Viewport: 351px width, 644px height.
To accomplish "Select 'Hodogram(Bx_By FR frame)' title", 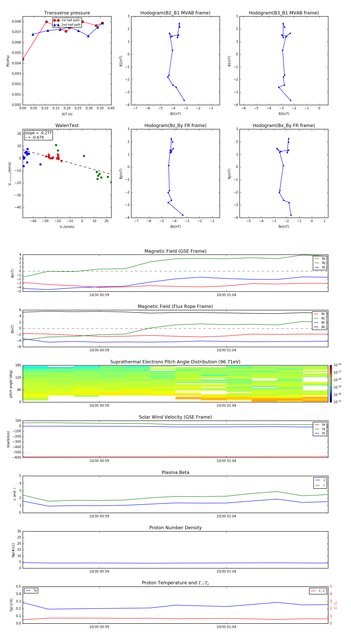I will [284, 125].
